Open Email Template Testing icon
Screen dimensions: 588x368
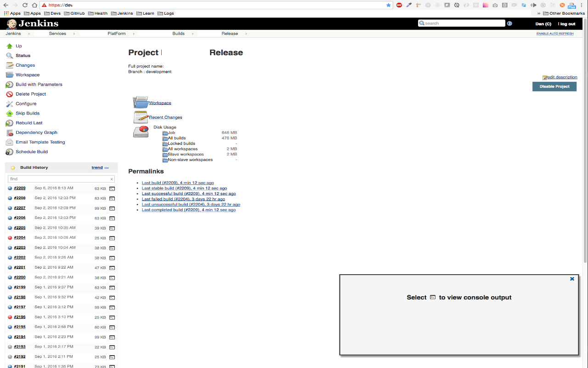pos(9,142)
